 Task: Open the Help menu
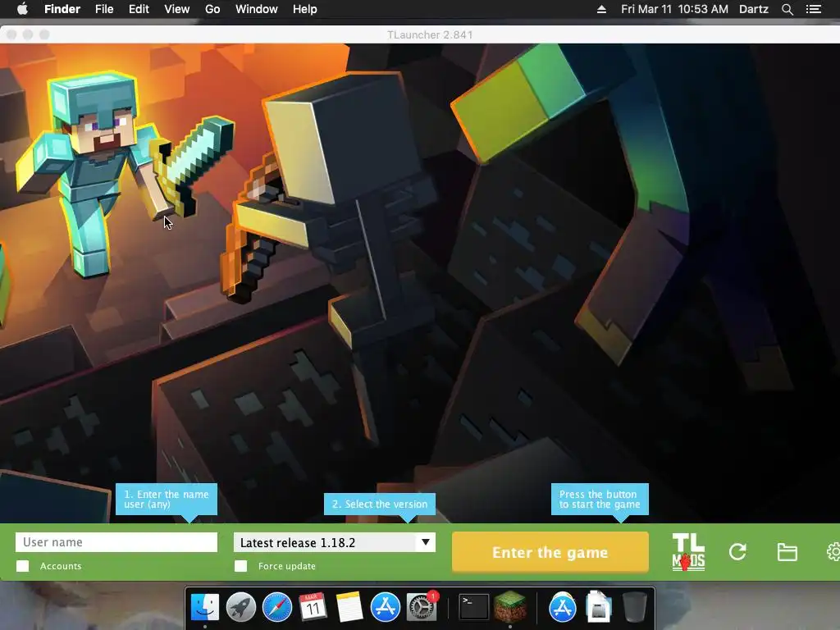(305, 9)
